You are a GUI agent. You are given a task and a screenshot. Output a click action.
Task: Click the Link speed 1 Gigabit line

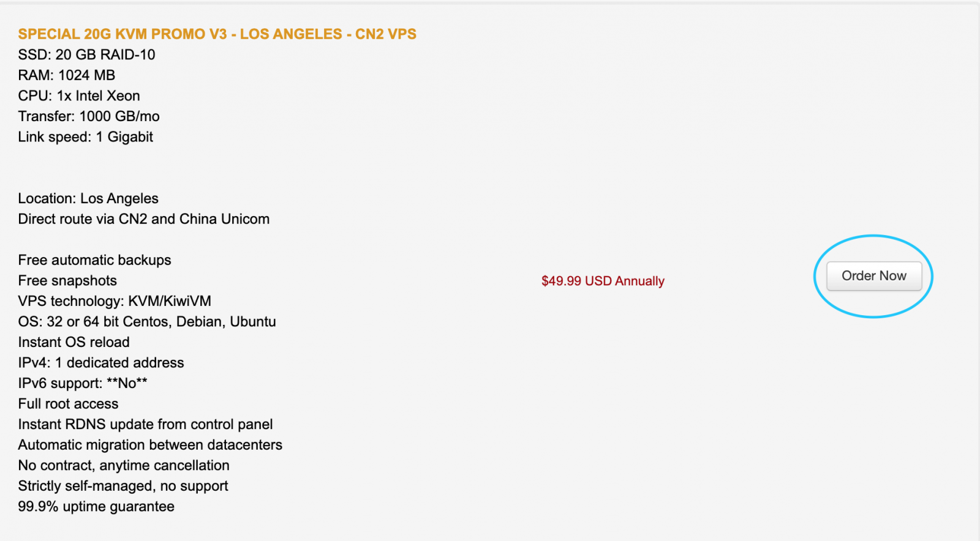pyautogui.click(x=85, y=137)
